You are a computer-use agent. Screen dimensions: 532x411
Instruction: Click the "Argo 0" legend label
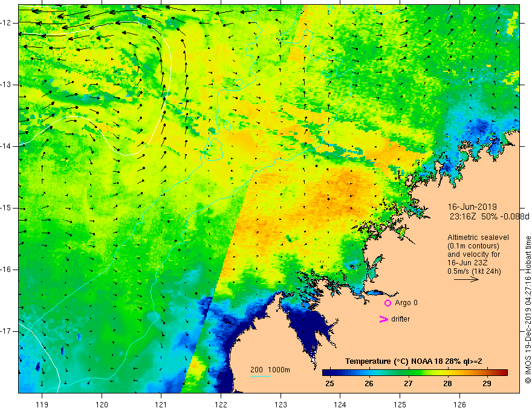pos(406,303)
